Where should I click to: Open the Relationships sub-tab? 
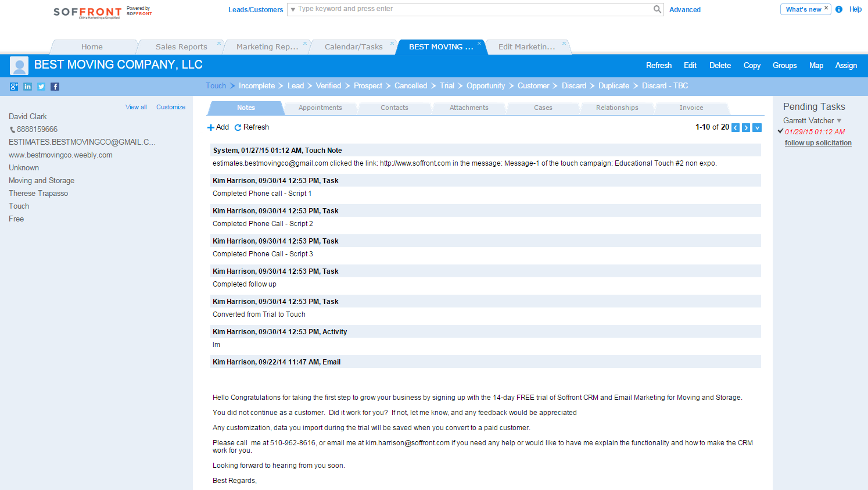click(x=617, y=108)
